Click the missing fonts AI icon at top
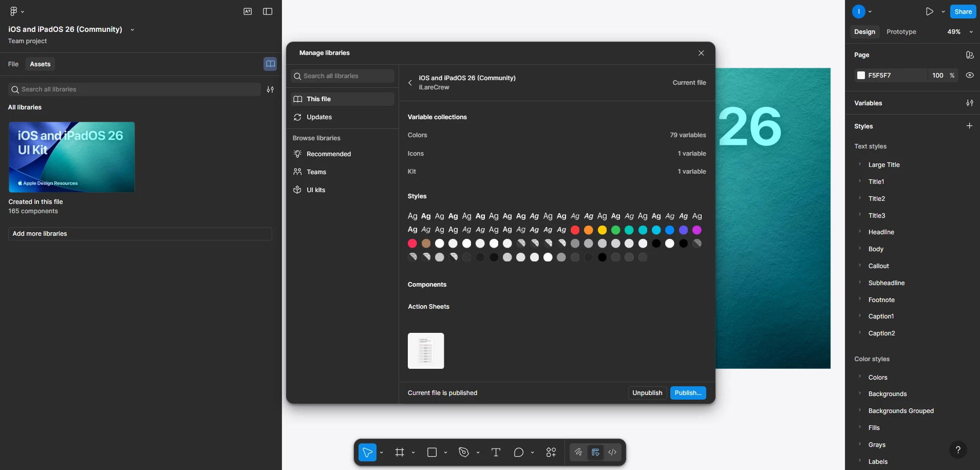The width and height of the screenshot is (980, 470). coord(248,11)
